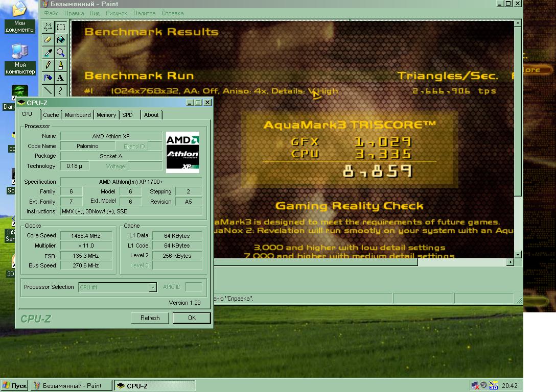Open the Палитра menu in Paint

pos(144,13)
